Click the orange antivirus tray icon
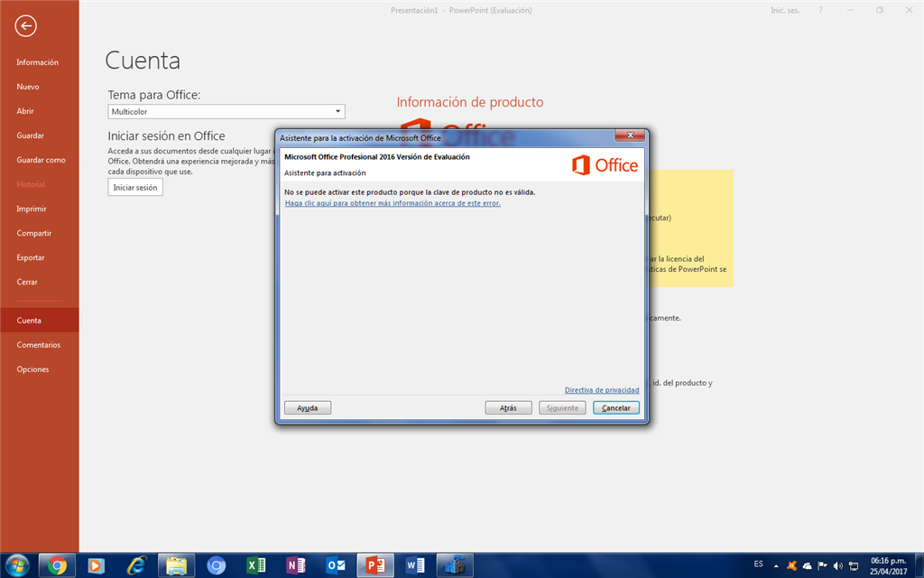Viewport: 924px width, 578px height. coord(791,565)
